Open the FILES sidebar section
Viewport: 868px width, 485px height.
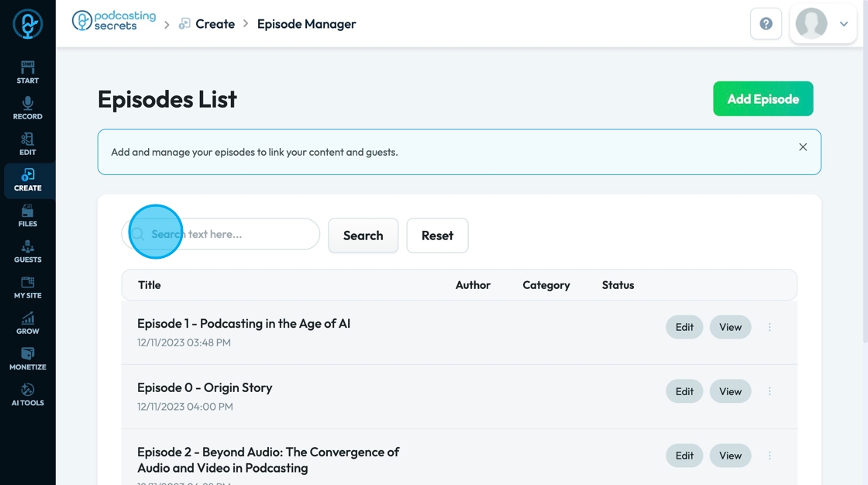[x=27, y=215]
